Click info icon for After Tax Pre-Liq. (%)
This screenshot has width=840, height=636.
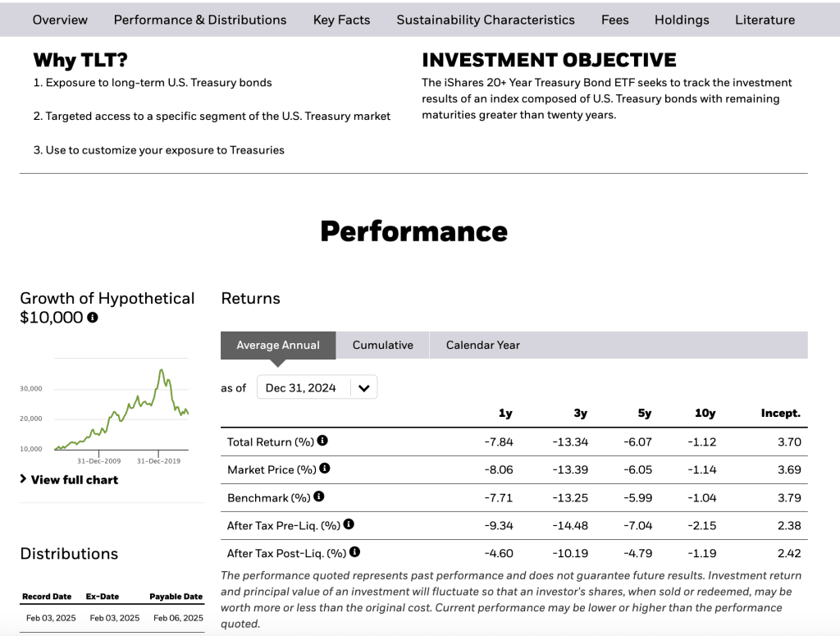coord(349,524)
